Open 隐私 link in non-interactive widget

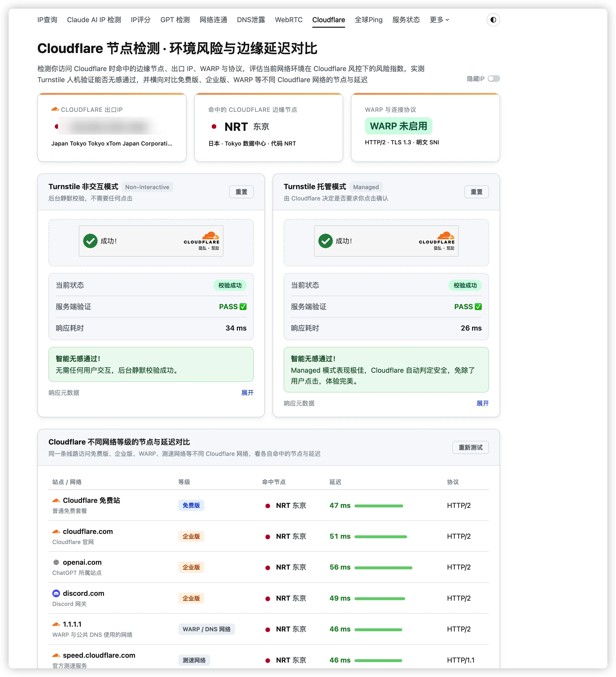pos(202,248)
